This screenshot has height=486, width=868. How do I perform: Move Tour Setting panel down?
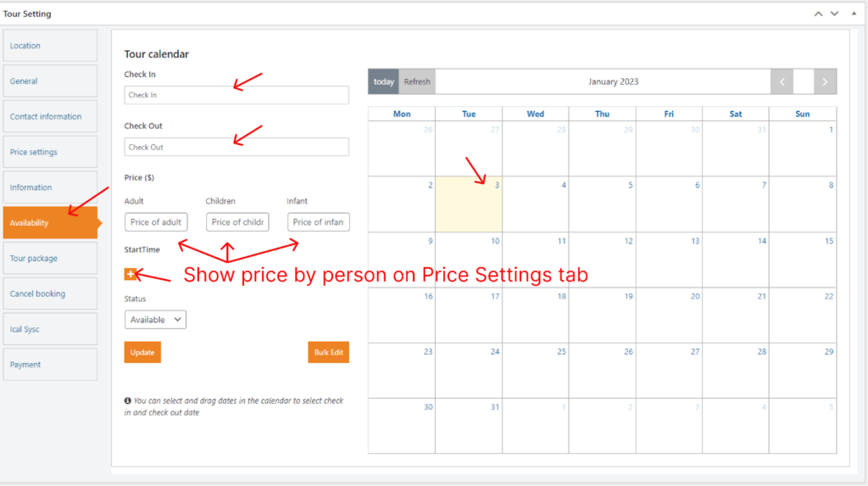(835, 14)
